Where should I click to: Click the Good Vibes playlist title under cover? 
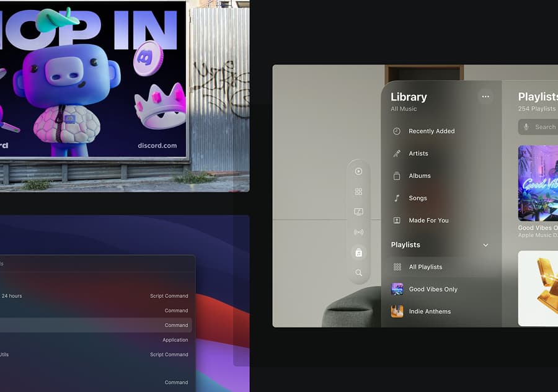coord(538,228)
